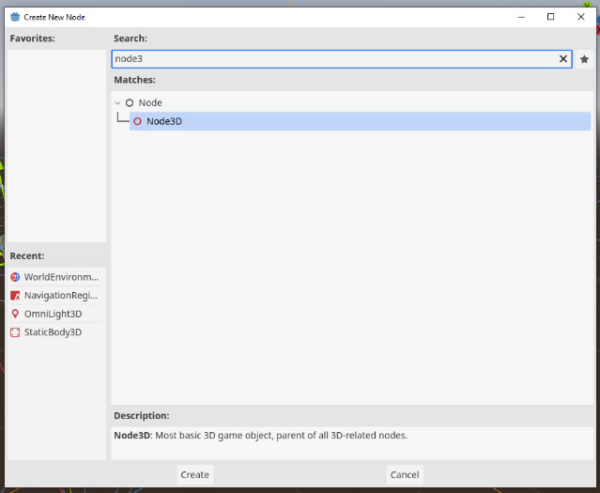Viewport: 600px width, 493px height.
Task: Click the NavigationRegion icon in Recent
Action: (15, 295)
